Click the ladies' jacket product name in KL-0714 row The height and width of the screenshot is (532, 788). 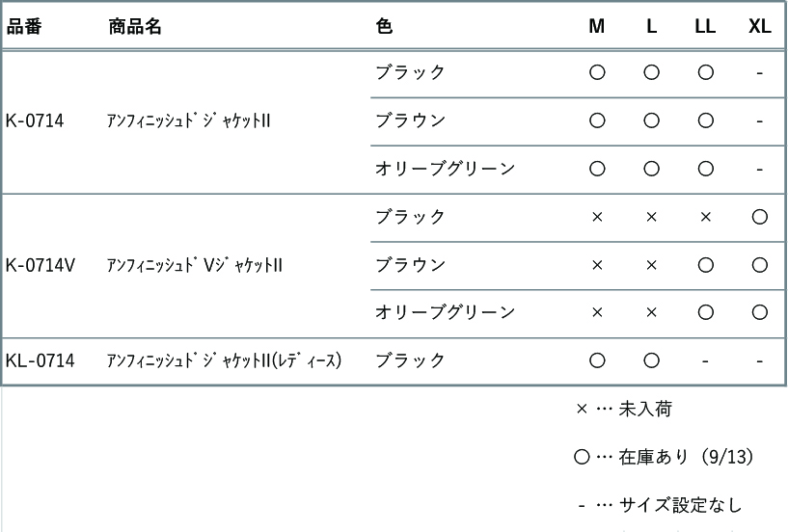click(x=224, y=360)
